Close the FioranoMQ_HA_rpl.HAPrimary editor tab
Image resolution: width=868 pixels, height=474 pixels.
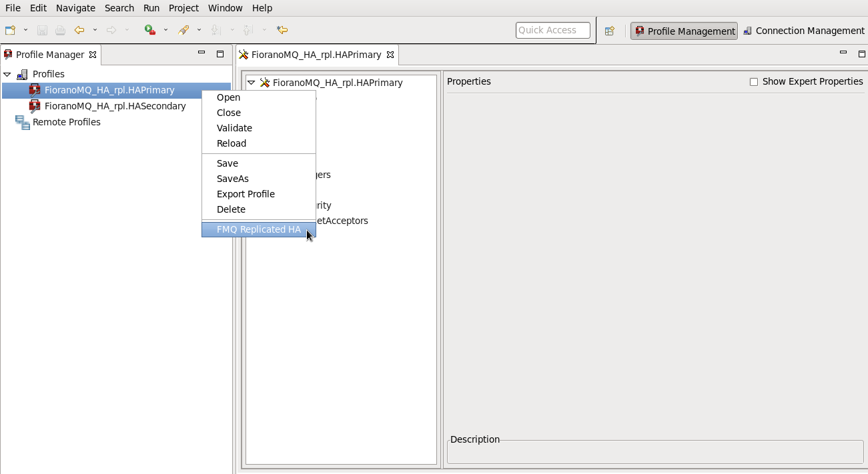pyautogui.click(x=390, y=55)
